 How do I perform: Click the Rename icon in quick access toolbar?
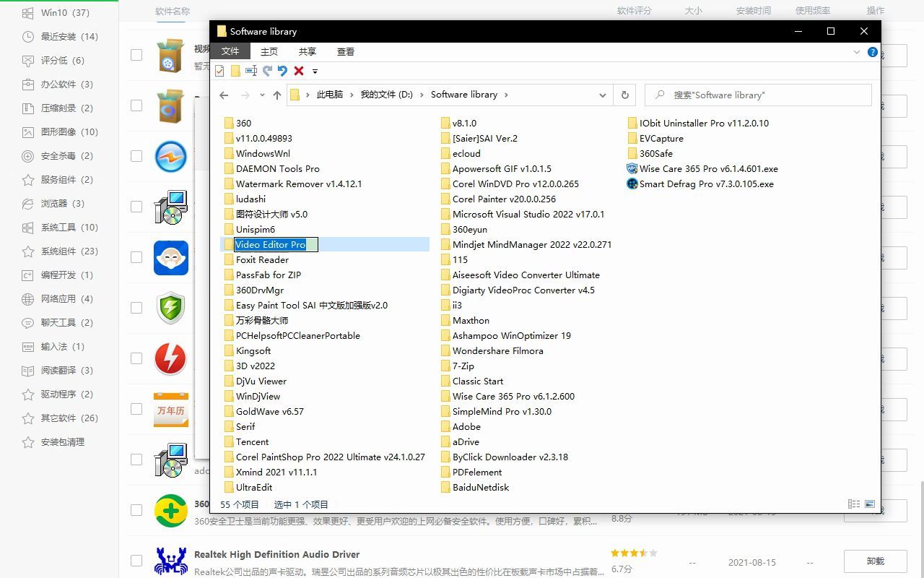[251, 71]
